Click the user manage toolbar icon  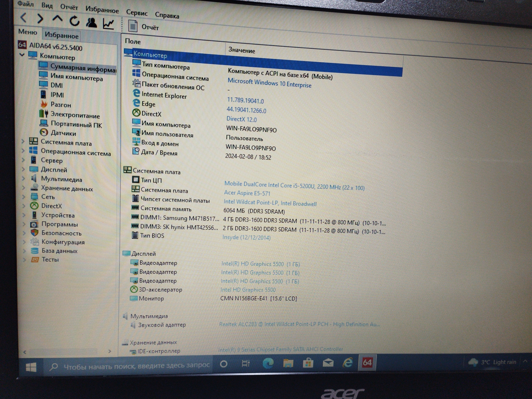pyautogui.click(x=91, y=22)
